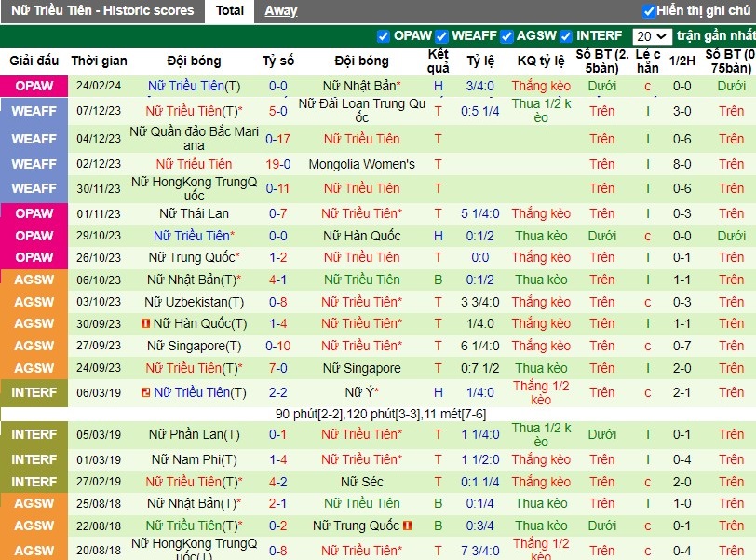Click the Tỷ số column header

point(277,61)
